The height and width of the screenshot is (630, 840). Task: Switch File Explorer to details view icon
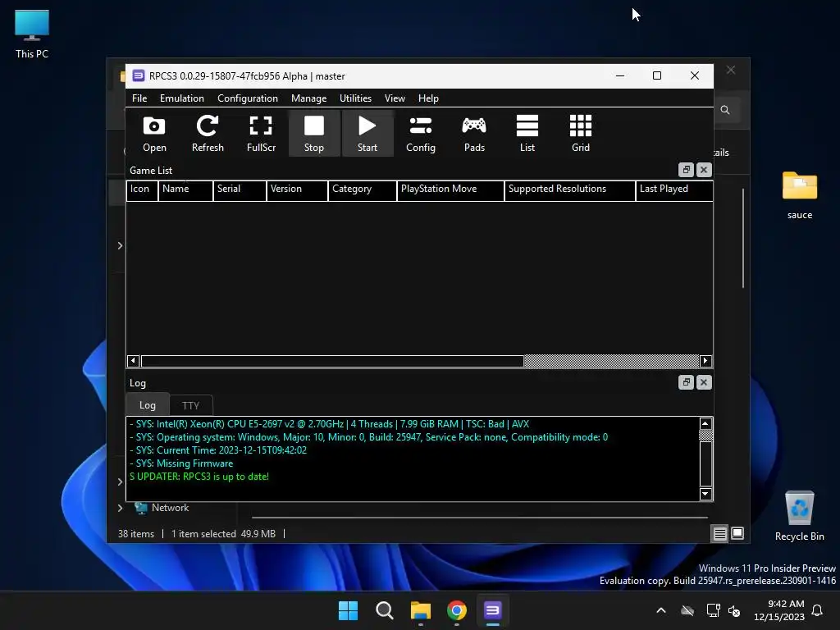pyautogui.click(x=719, y=533)
